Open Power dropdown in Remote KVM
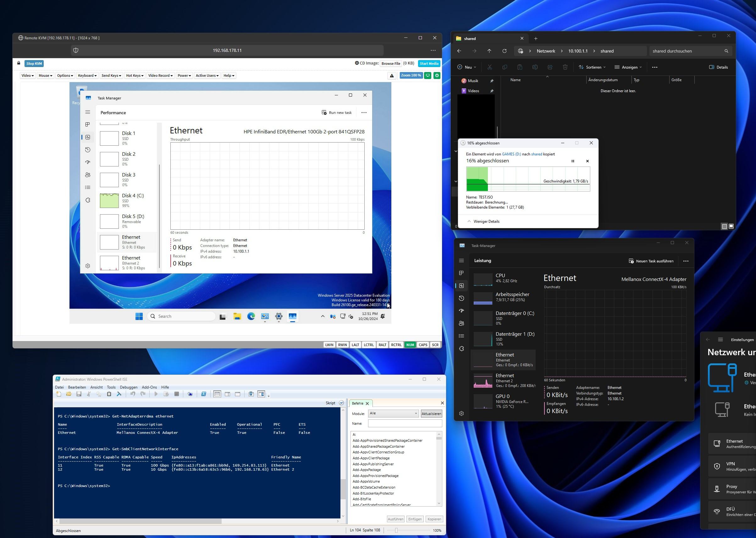The height and width of the screenshot is (538, 756). coord(184,76)
